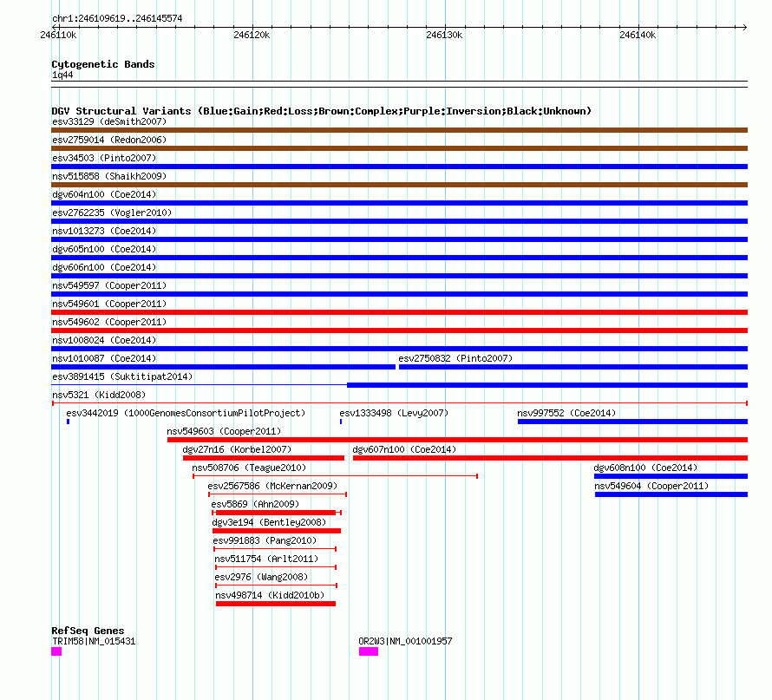Click the nsv515858 (Shaikh2009) label
Screen dimensions: 772x700
[109, 176]
